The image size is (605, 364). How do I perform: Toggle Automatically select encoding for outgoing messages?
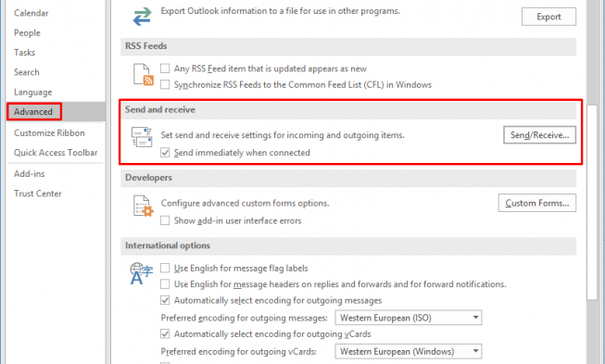165,300
